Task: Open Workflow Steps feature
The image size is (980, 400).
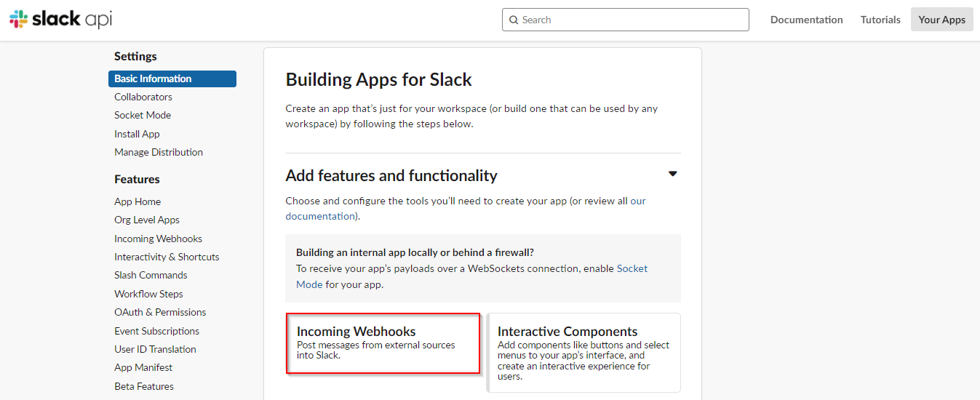Action: (x=148, y=294)
